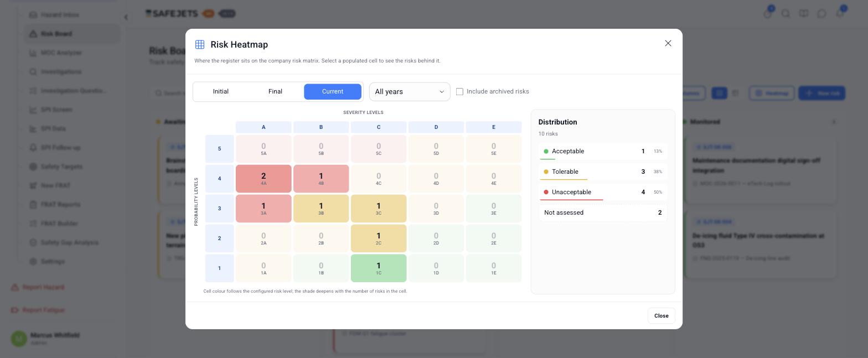Screen dimensions: 868x358
Task: Open New FRAT in background sidebar
Action: 72,185
